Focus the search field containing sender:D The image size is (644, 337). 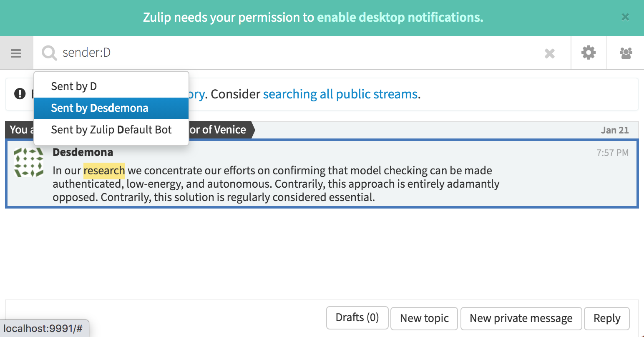click(x=300, y=53)
